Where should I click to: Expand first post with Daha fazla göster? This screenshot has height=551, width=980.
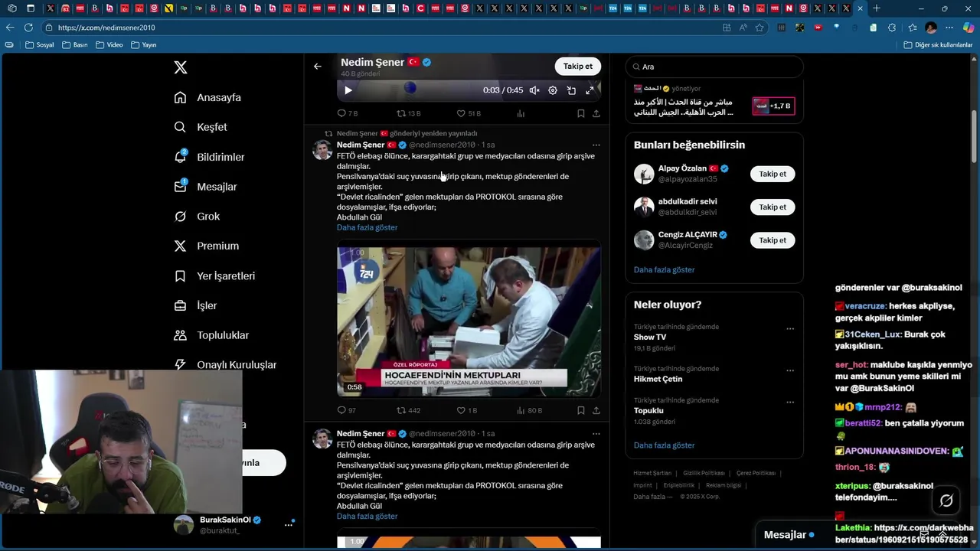point(367,227)
